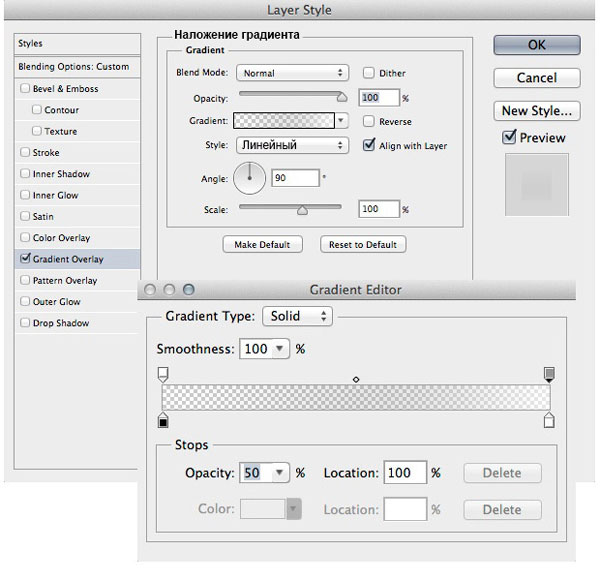
Task: Uncheck the Gradient Overlay checkbox
Action: coord(25,258)
